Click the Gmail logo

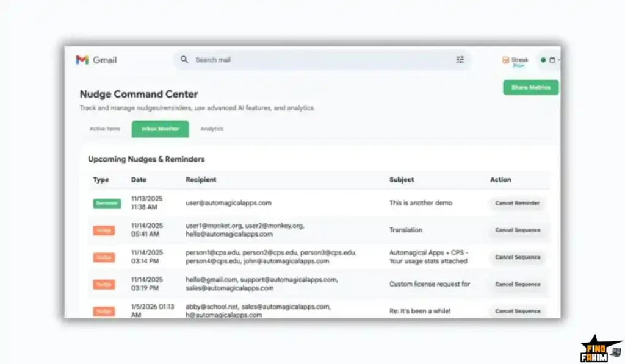[83, 60]
